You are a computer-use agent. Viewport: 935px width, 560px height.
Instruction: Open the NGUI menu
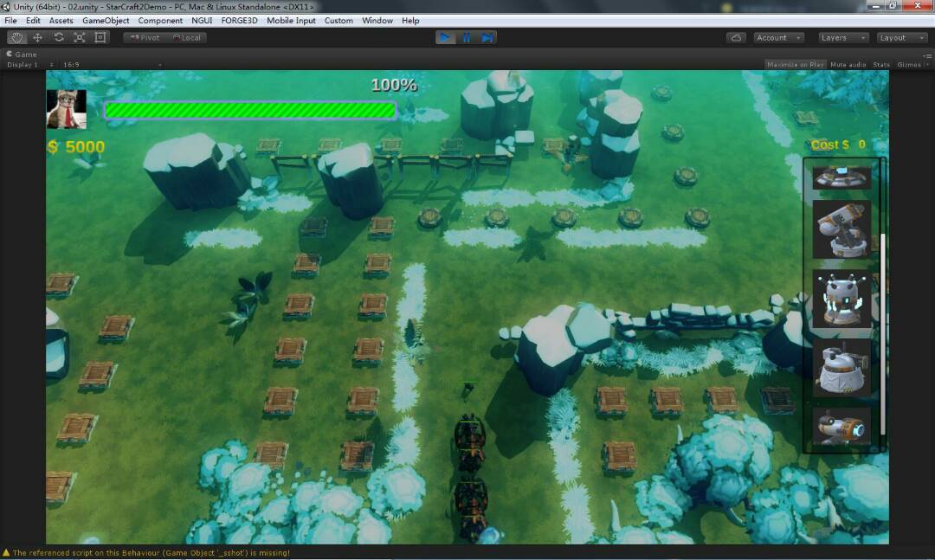click(202, 20)
